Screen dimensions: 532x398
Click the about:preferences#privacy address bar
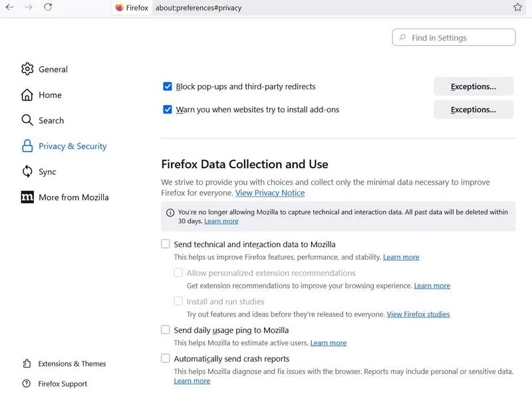click(198, 8)
